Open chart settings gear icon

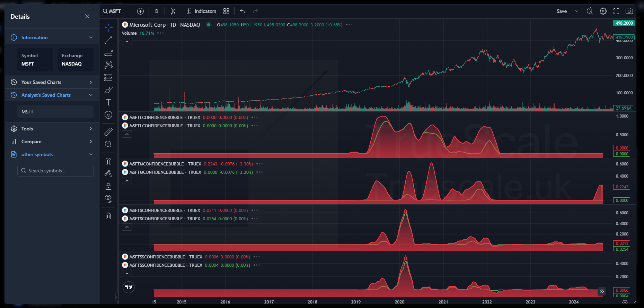click(x=603, y=11)
